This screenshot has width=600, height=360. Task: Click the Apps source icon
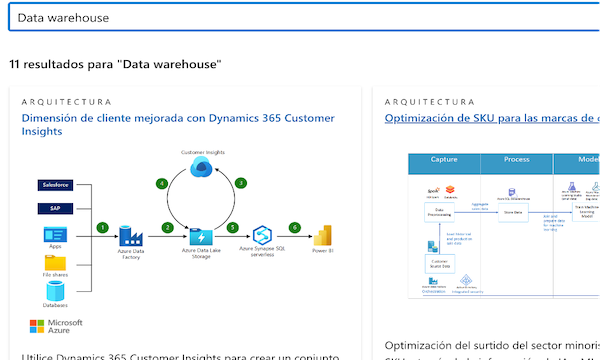[x=55, y=235]
